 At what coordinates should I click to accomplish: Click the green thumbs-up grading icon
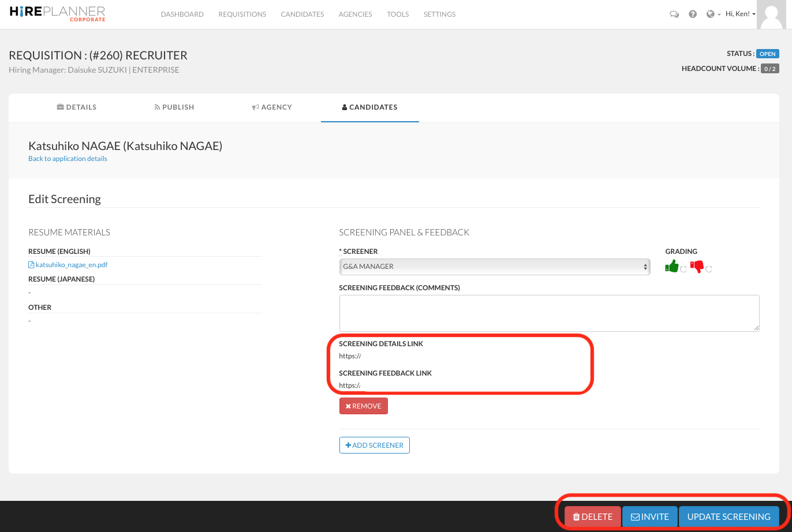[x=672, y=267]
